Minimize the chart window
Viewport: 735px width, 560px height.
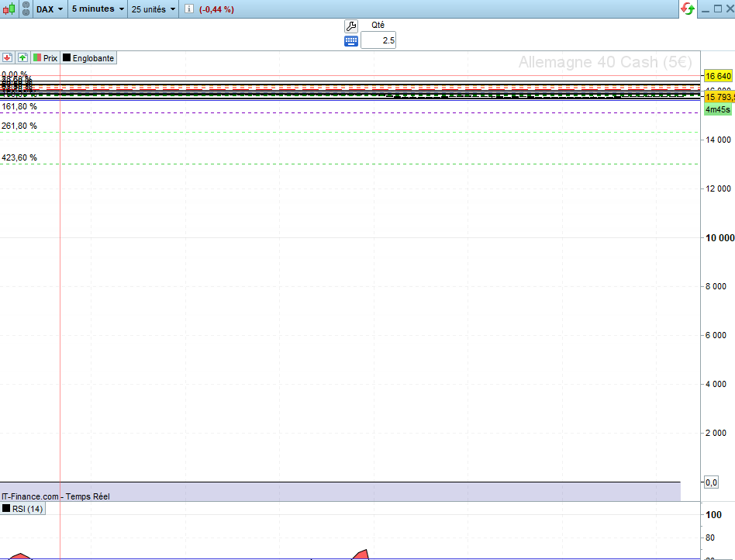click(706, 9)
